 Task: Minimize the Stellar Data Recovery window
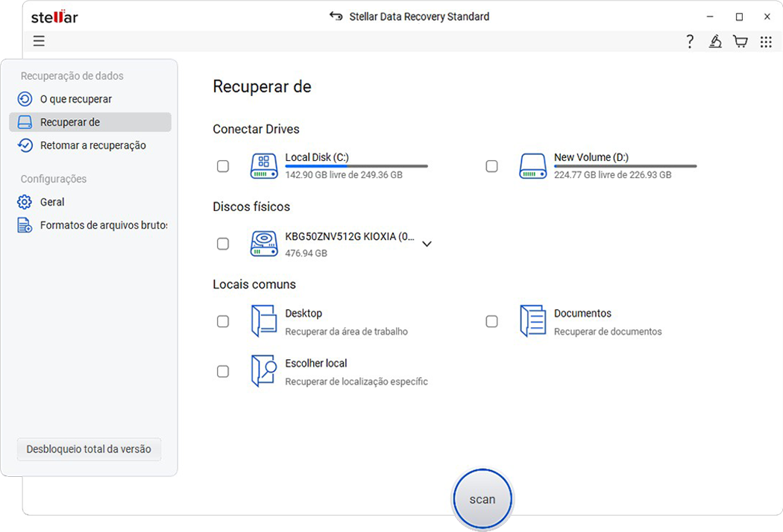pyautogui.click(x=710, y=16)
